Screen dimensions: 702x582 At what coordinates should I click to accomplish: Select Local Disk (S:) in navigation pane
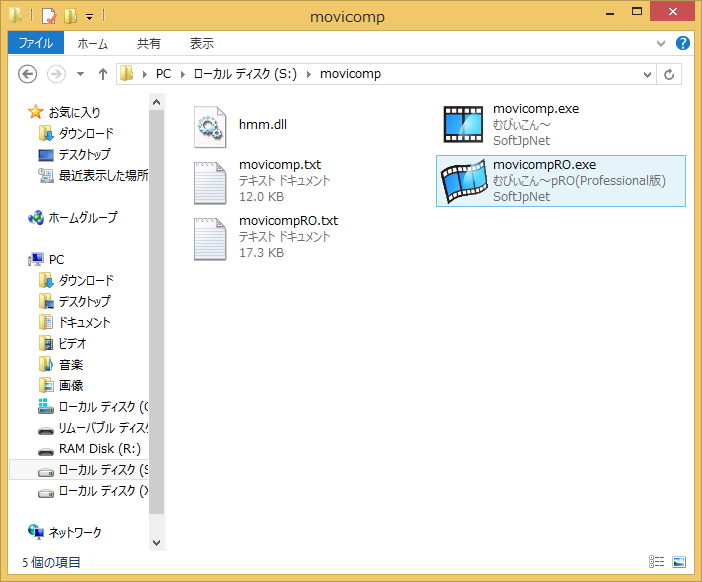(x=103, y=470)
